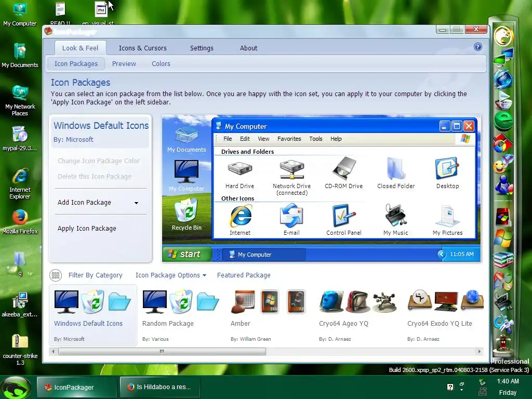Click the Featured Package link
This screenshot has height=399, width=532.
pyautogui.click(x=244, y=275)
